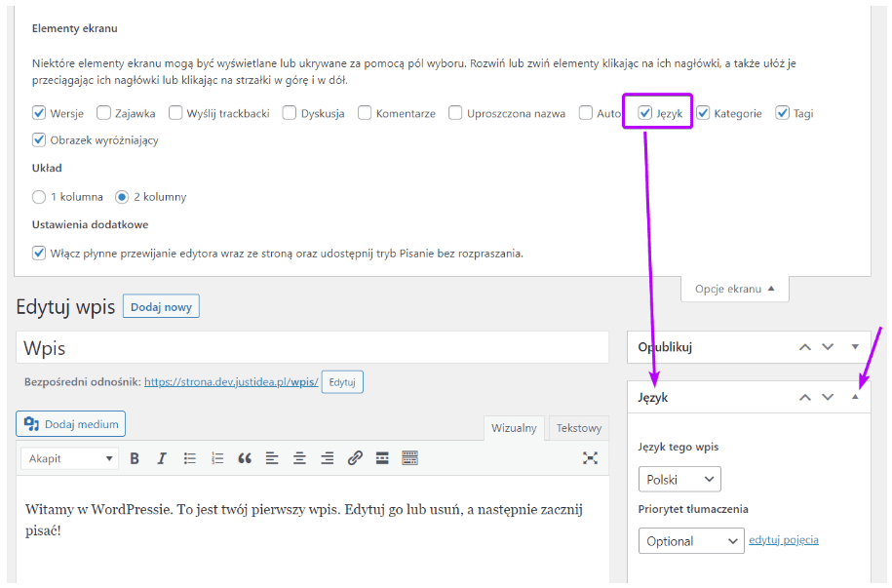Open the Akapit paragraph format dropdown
The image size is (892, 588).
pyautogui.click(x=68, y=458)
